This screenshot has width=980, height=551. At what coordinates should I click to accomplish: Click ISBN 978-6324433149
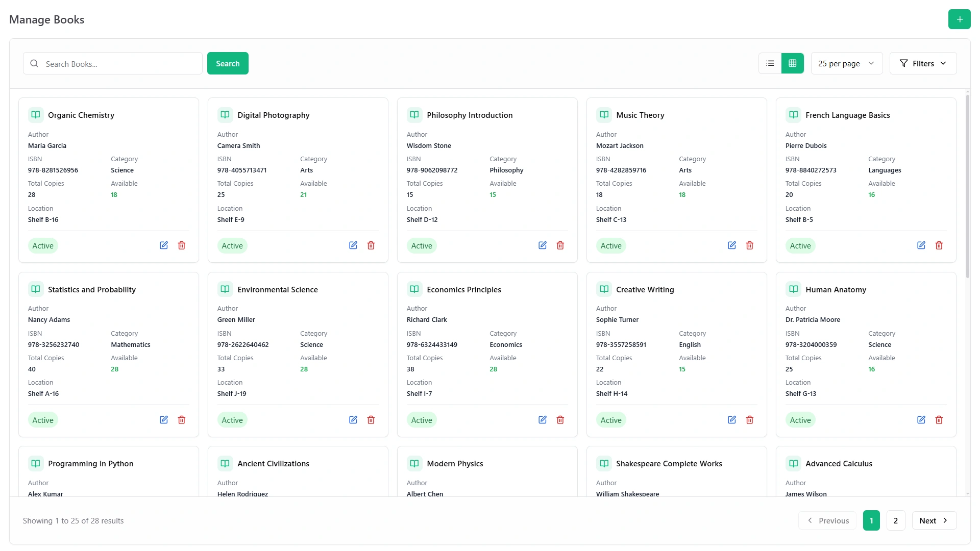(x=432, y=345)
